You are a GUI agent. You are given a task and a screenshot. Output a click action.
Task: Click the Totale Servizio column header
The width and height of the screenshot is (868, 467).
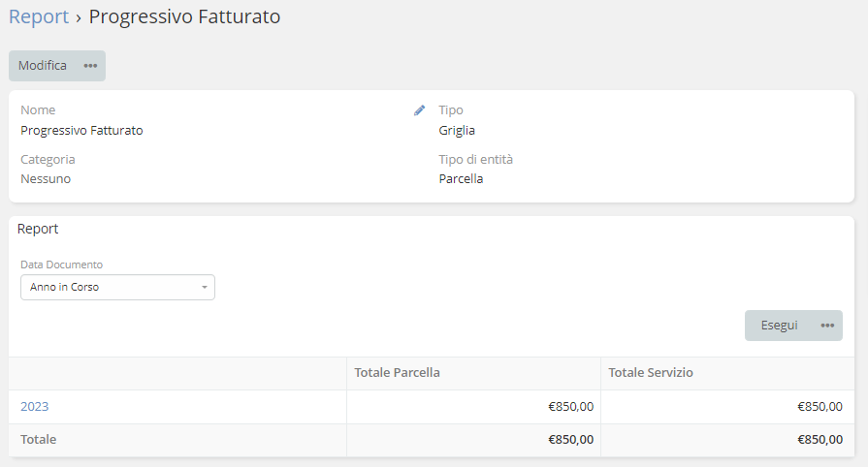pyautogui.click(x=651, y=373)
